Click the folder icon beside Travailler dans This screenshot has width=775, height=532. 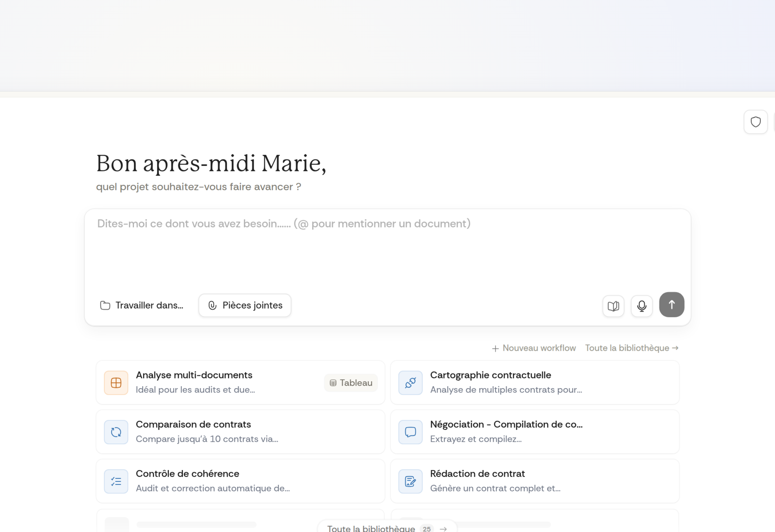pos(105,305)
